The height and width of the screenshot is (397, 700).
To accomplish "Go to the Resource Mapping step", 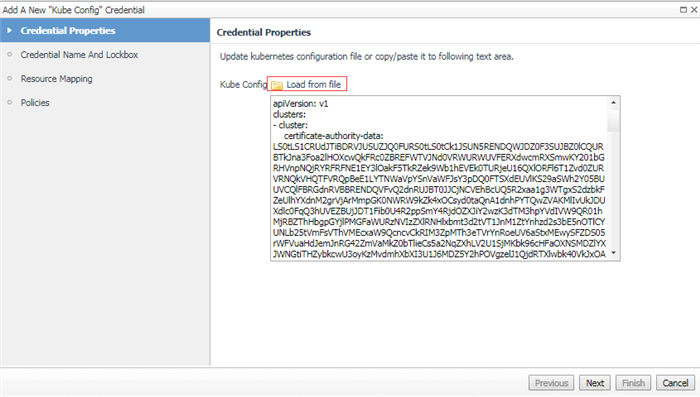I will 56,79.
